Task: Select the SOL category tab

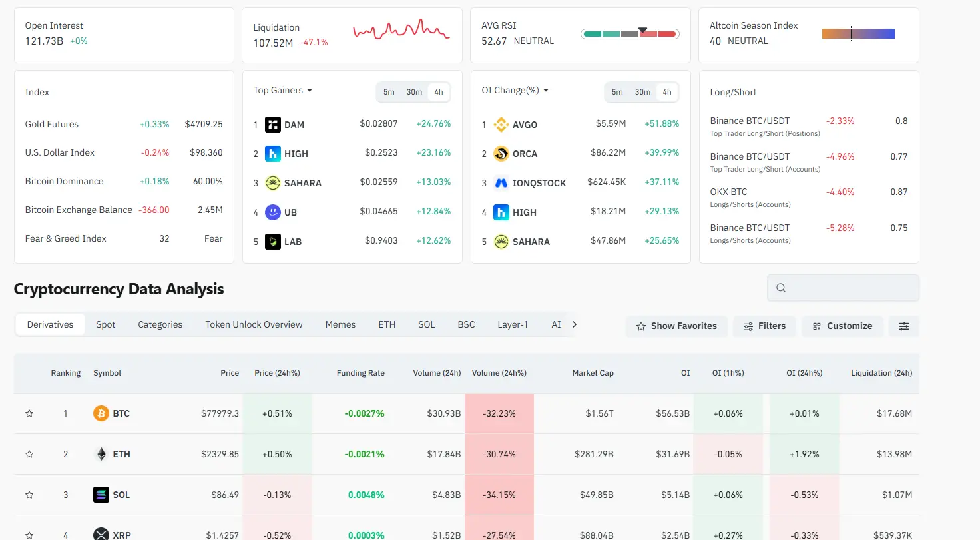Action: [x=427, y=324]
